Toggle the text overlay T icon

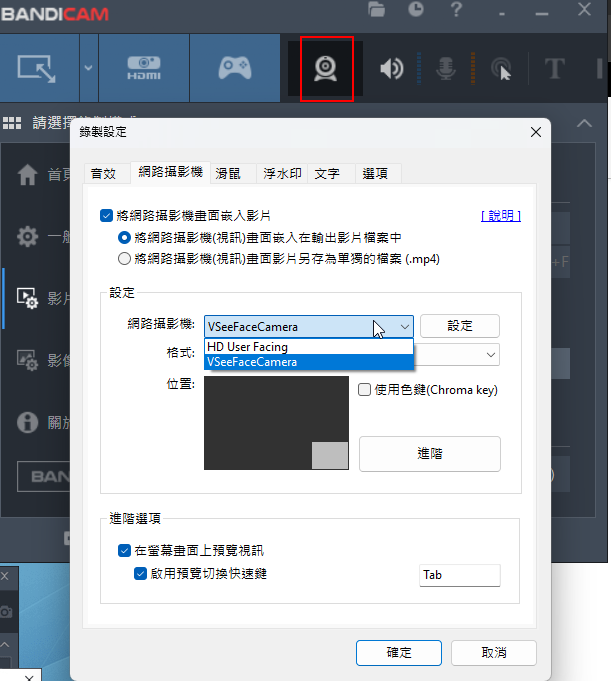coord(555,69)
